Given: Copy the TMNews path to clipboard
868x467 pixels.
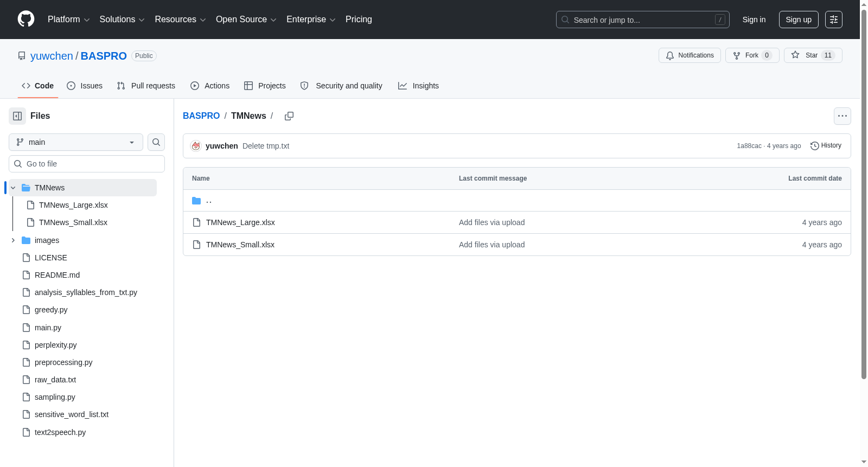Looking at the screenshot, I should [289, 116].
